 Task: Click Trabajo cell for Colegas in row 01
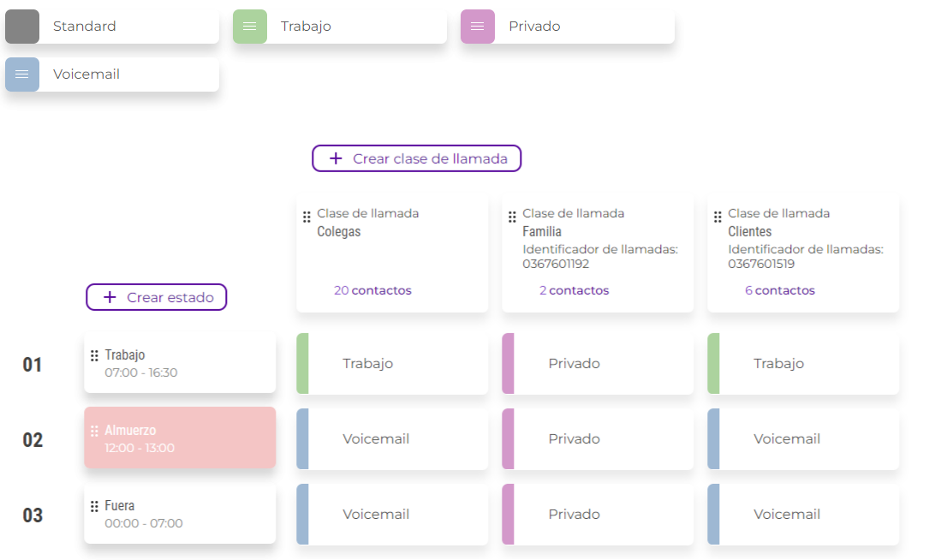[392, 364]
